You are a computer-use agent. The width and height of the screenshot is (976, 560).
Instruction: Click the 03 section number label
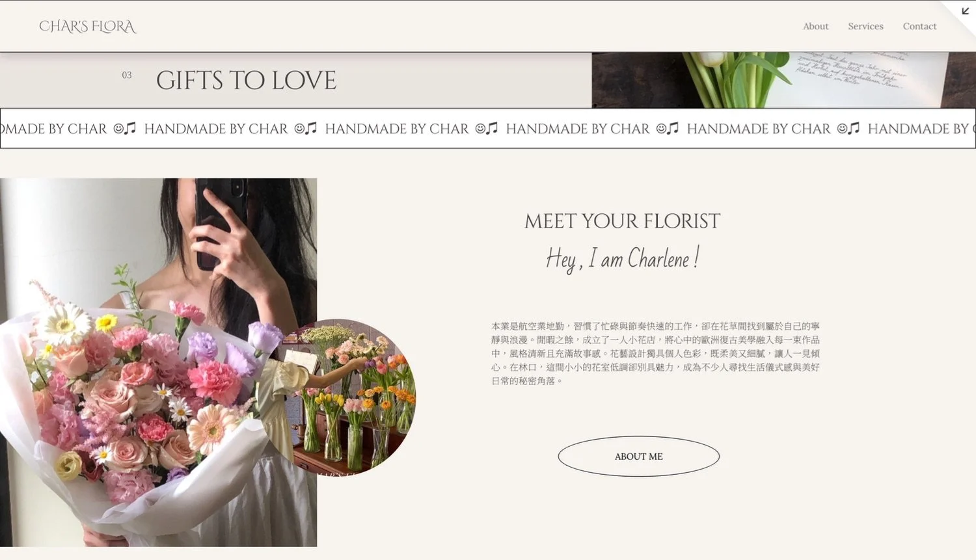[127, 75]
